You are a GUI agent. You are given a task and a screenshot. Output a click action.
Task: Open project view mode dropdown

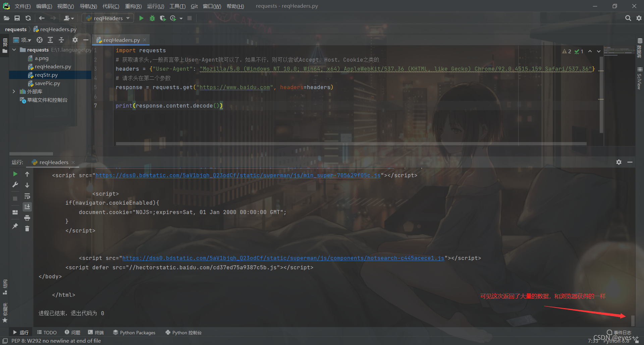pos(22,40)
